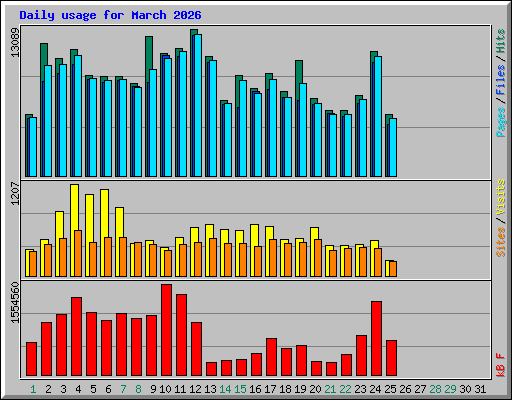Click green day label 8

click(138, 389)
